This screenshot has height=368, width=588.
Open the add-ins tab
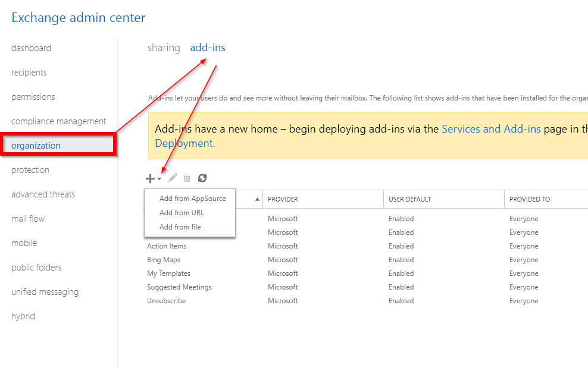click(208, 48)
